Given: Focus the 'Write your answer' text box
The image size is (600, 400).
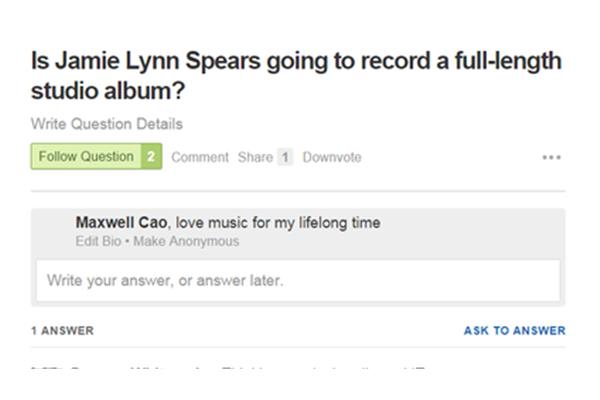Looking at the screenshot, I should click(x=298, y=281).
